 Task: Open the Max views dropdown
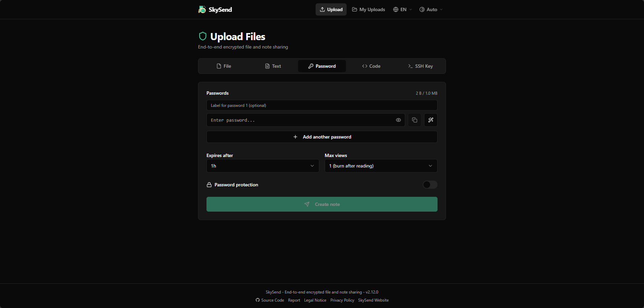(x=381, y=166)
